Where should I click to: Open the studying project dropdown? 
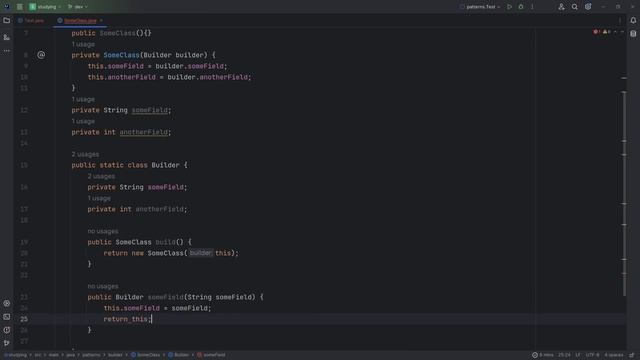coord(45,7)
